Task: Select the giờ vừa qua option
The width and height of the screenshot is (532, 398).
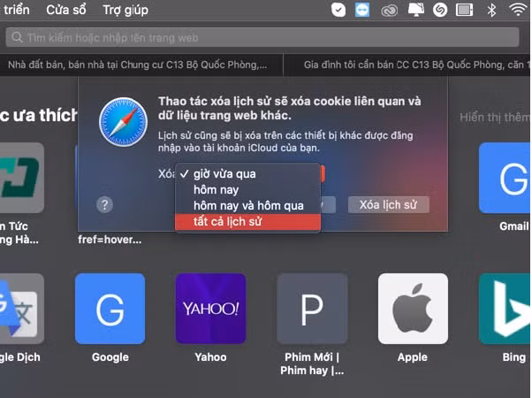Action: [x=247, y=174]
